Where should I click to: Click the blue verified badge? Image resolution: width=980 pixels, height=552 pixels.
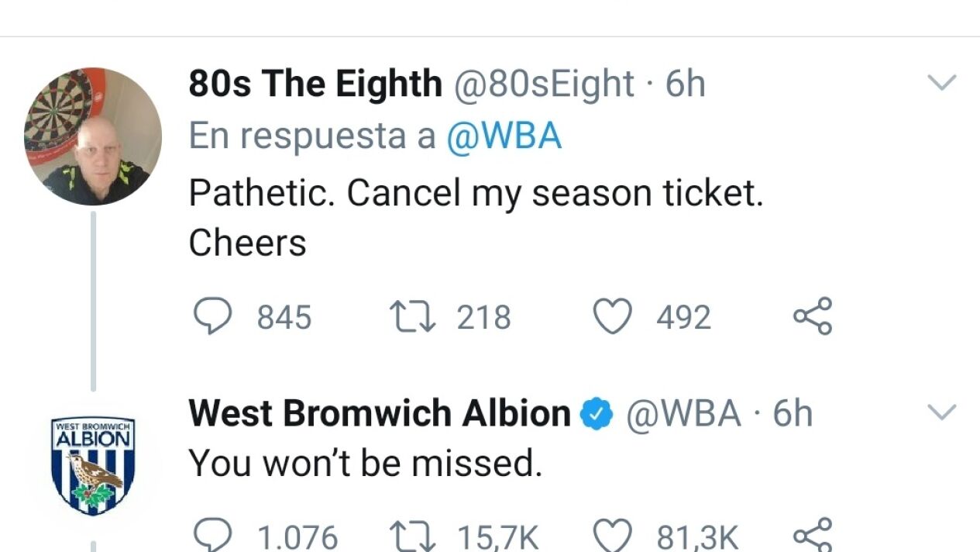597,415
